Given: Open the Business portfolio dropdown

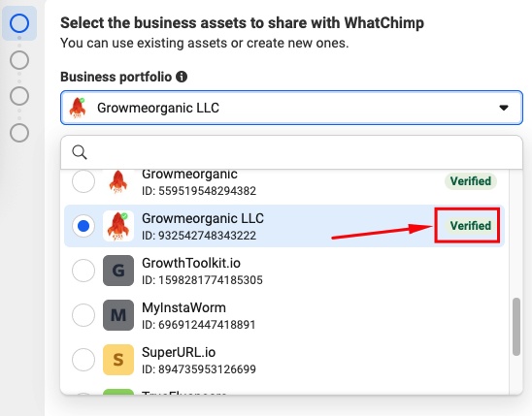Looking at the screenshot, I should pos(291,108).
